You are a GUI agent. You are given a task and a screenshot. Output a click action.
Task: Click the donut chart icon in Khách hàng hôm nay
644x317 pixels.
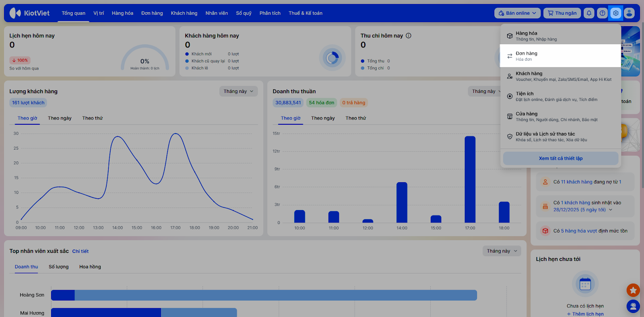click(332, 58)
